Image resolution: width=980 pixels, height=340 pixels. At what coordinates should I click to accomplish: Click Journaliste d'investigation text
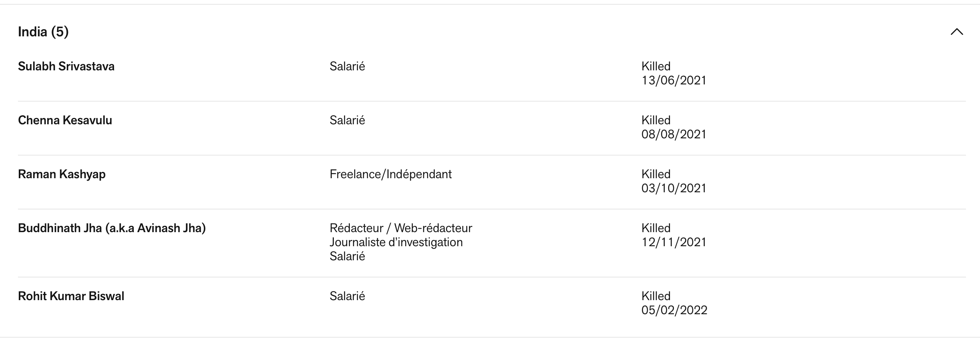pos(396,242)
